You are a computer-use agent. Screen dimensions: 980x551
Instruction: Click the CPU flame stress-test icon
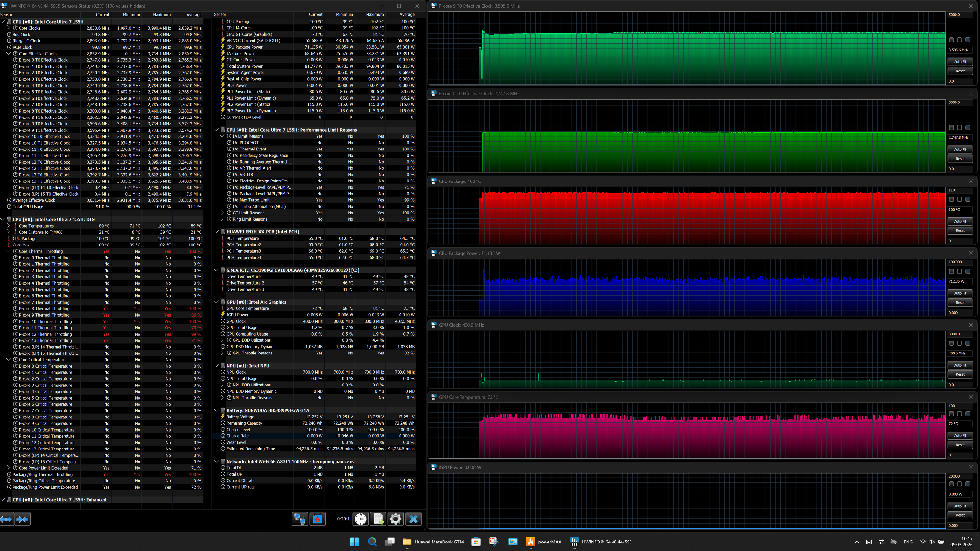click(x=318, y=519)
